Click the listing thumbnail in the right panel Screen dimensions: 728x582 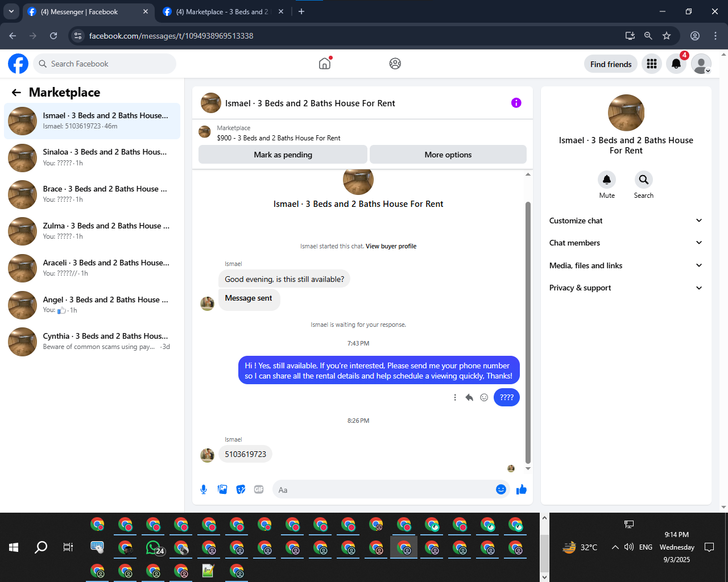tap(626, 113)
